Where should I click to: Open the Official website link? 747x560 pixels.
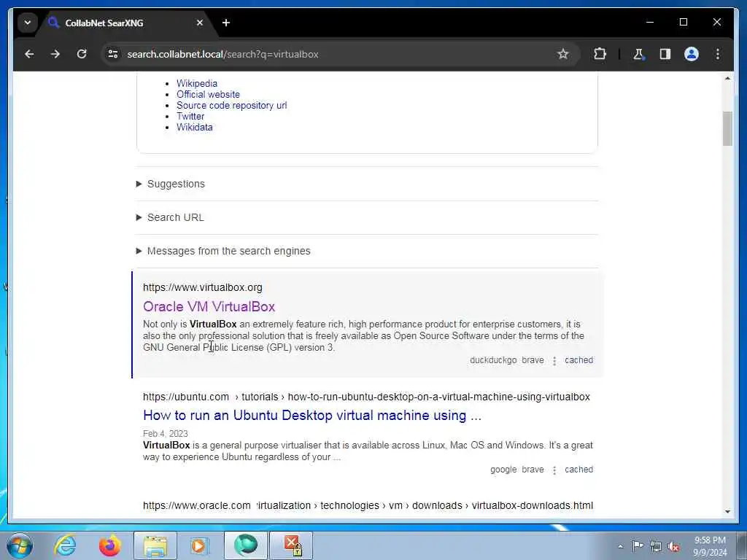[208, 94]
